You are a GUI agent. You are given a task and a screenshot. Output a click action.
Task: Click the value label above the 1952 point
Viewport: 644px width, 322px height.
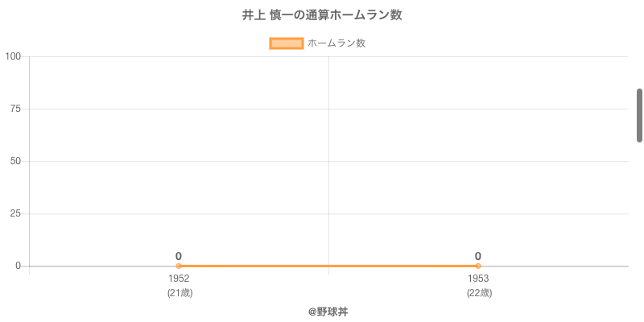pyautogui.click(x=179, y=256)
